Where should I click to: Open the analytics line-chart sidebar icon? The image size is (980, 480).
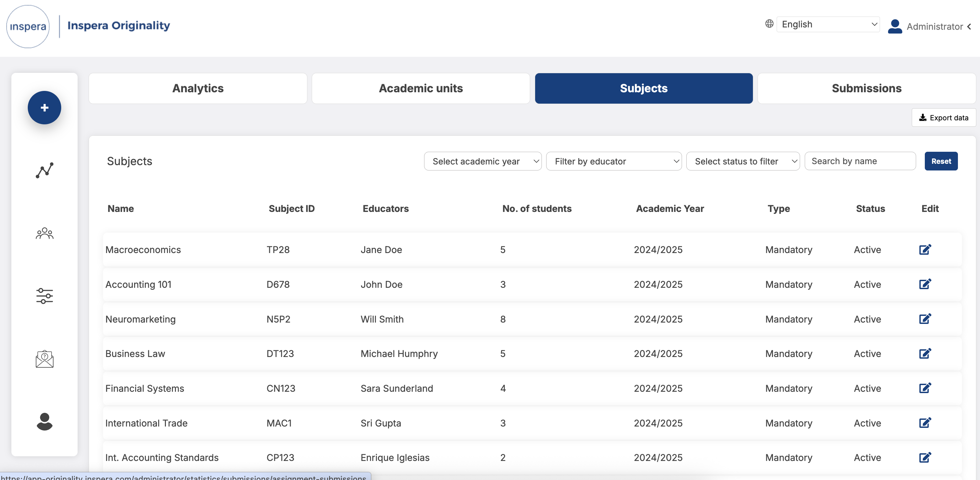pyautogui.click(x=44, y=170)
